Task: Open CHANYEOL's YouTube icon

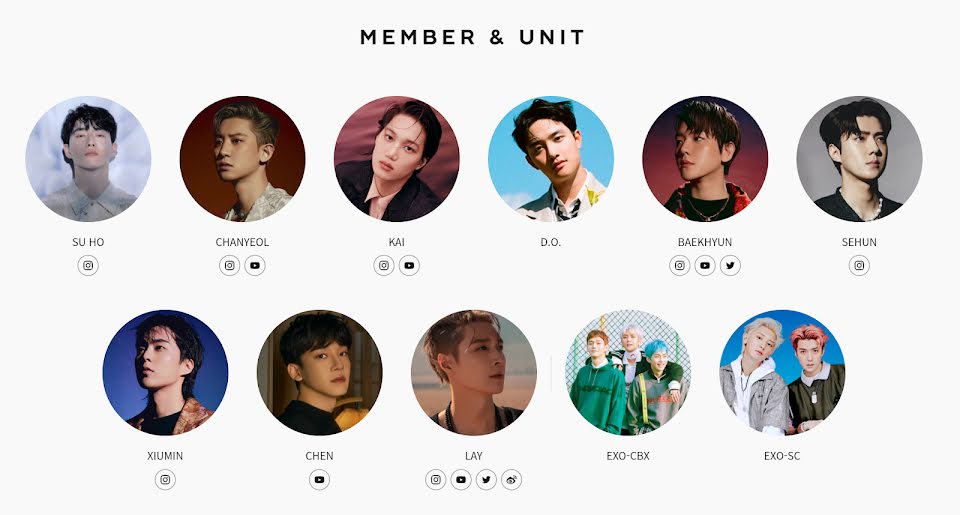Action: coord(255,266)
